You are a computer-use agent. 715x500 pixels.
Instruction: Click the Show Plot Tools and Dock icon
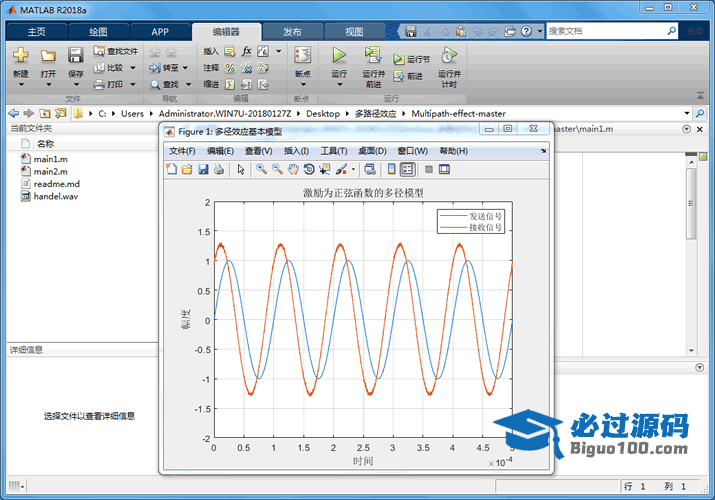[x=444, y=170]
